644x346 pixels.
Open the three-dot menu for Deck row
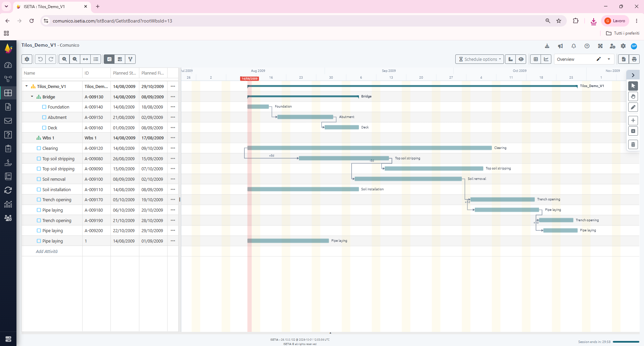point(173,128)
